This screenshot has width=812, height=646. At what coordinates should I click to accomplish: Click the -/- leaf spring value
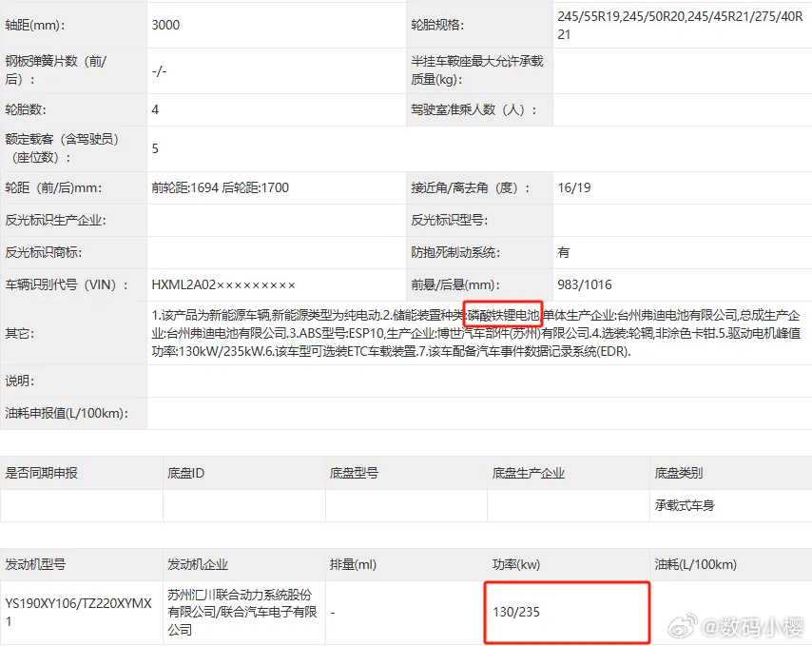point(160,70)
